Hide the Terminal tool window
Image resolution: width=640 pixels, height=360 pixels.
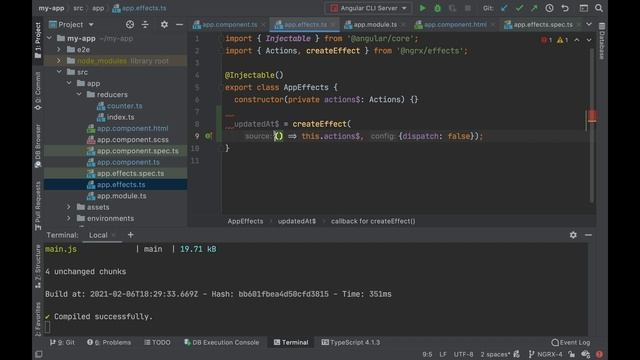click(588, 235)
